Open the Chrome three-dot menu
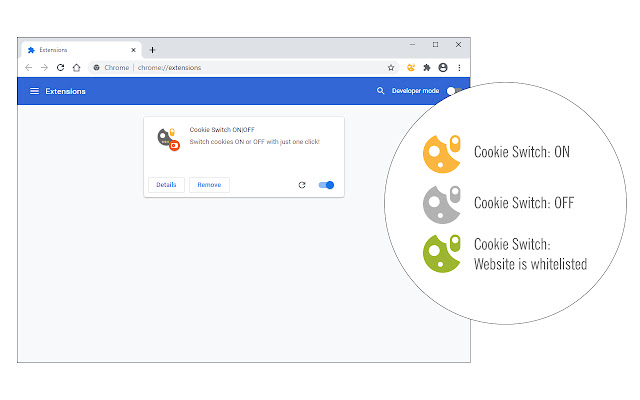 pyautogui.click(x=459, y=68)
